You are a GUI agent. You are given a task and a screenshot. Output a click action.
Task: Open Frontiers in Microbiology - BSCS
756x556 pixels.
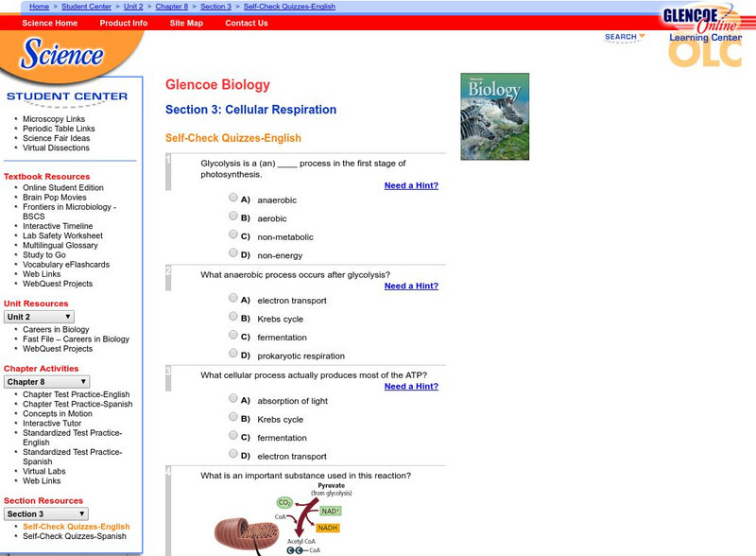[x=69, y=212]
